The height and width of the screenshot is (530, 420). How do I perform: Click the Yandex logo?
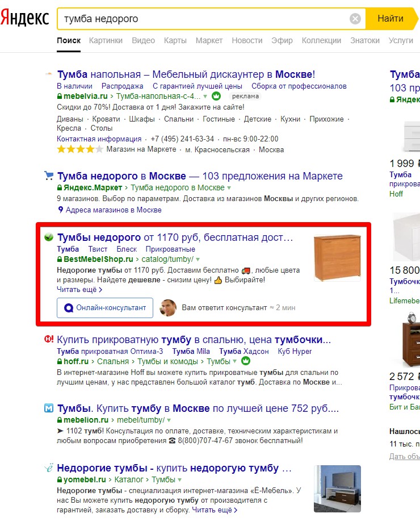[24, 18]
